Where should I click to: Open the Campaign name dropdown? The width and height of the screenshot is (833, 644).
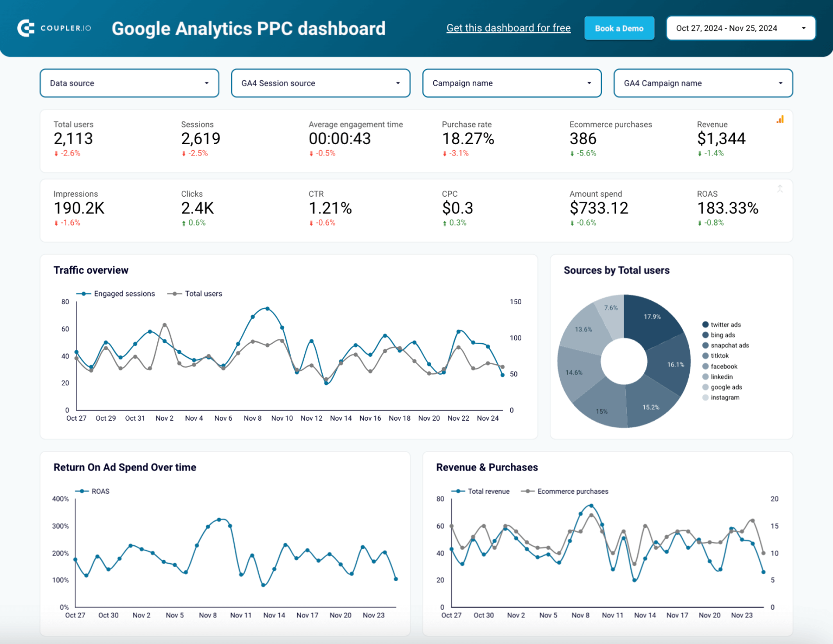point(511,83)
